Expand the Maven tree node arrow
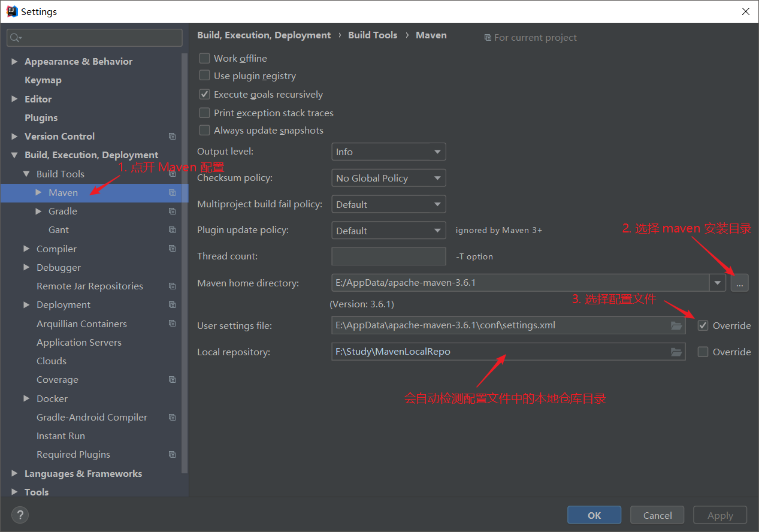Image resolution: width=759 pixels, height=532 pixels. pyautogui.click(x=39, y=193)
